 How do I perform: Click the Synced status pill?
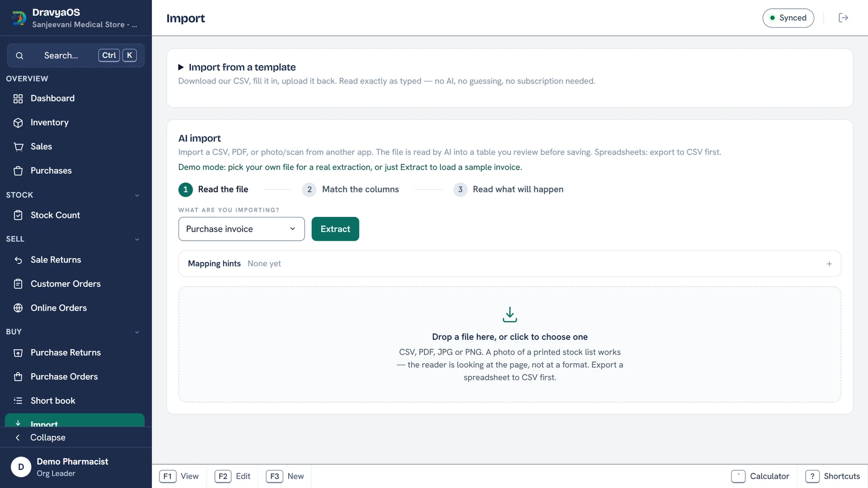(788, 18)
